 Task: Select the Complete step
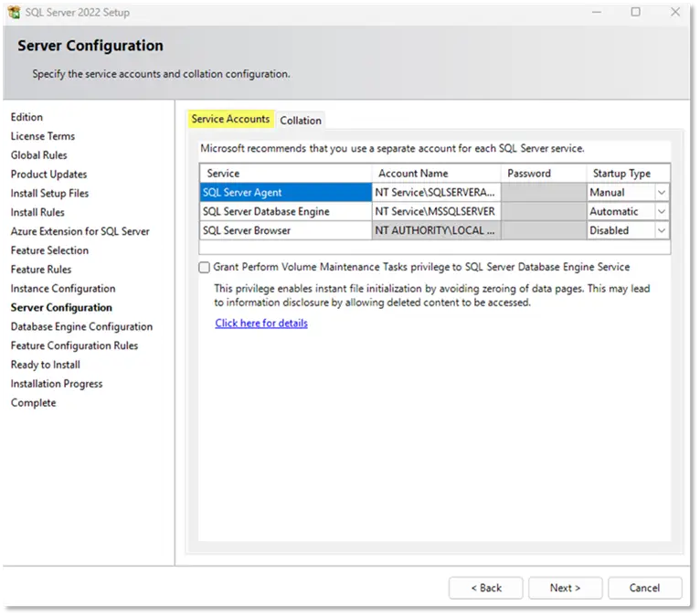coord(34,403)
